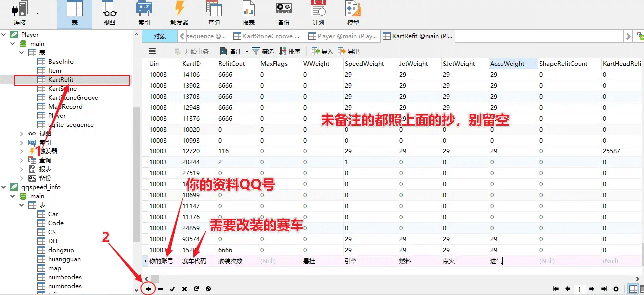644x295 pixels.
Task: Apply changes with the checkmark icon
Action: point(172,289)
